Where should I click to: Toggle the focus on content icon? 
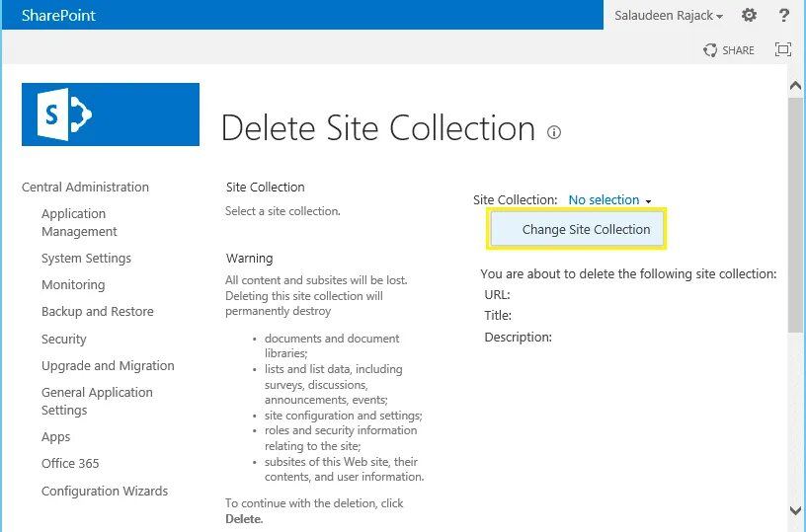pyautogui.click(x=783, y=49)
